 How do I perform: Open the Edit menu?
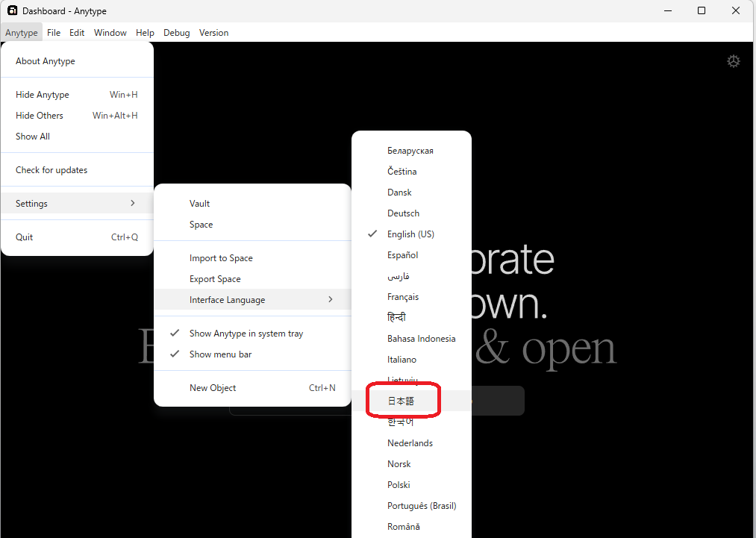click(x=77, y=33)
